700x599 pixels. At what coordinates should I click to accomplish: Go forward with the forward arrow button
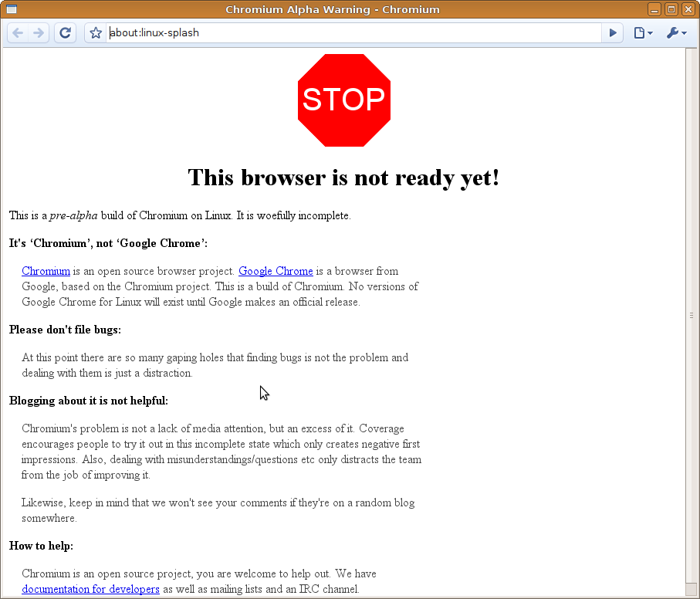tap(39, 33)
